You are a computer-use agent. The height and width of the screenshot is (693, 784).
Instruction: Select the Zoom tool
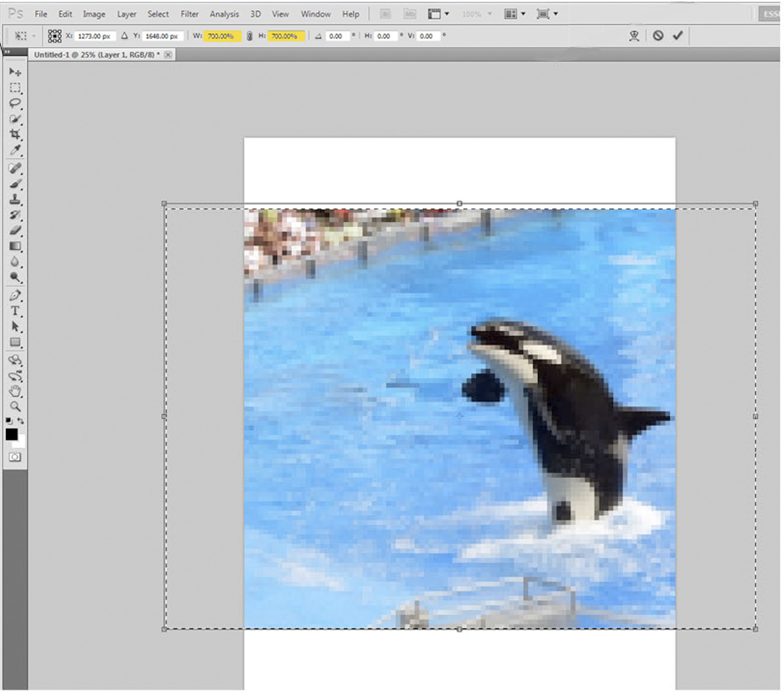[x=15, y=406]
